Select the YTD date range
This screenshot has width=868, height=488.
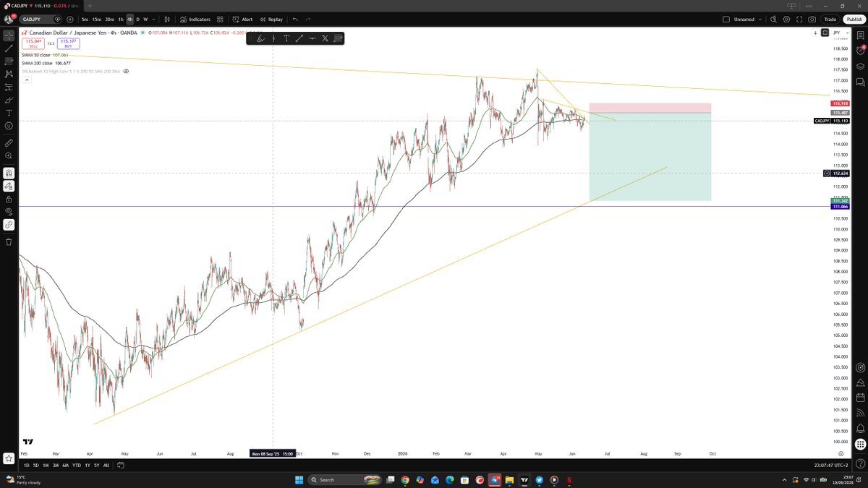(76, 466)
